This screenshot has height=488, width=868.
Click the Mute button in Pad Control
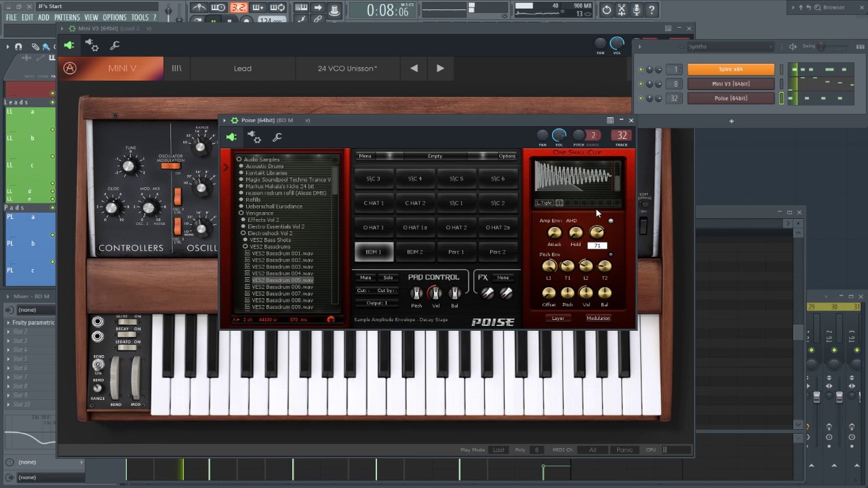click(366, 277)
